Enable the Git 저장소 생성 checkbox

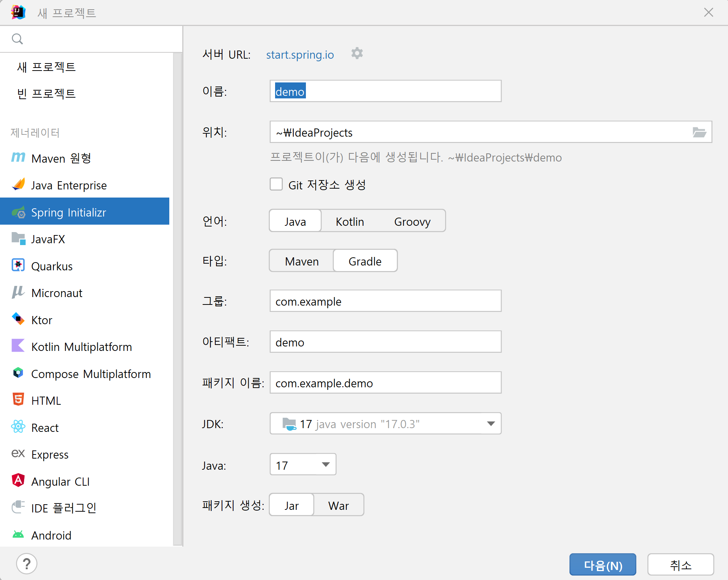(x=276, y=185)
